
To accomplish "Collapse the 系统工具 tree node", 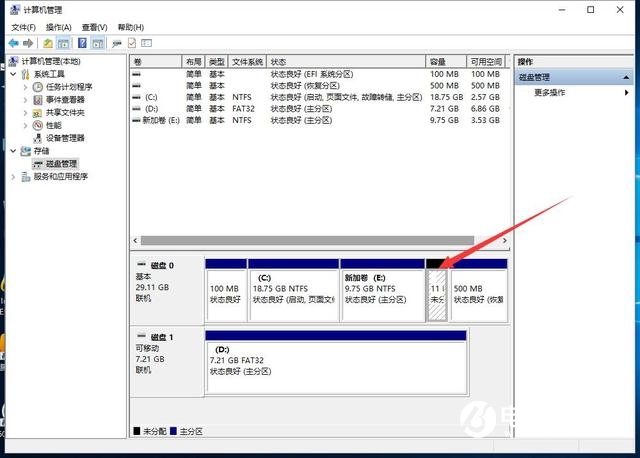I will [13, 74].
